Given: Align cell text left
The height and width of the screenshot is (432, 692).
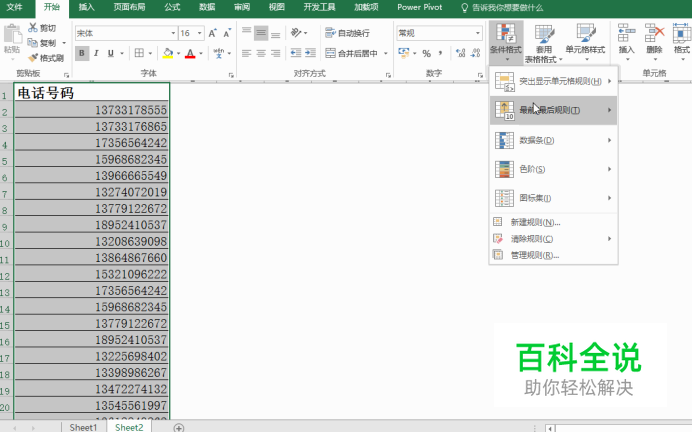Looking at the screenshot, I should (x=247, y=53).
